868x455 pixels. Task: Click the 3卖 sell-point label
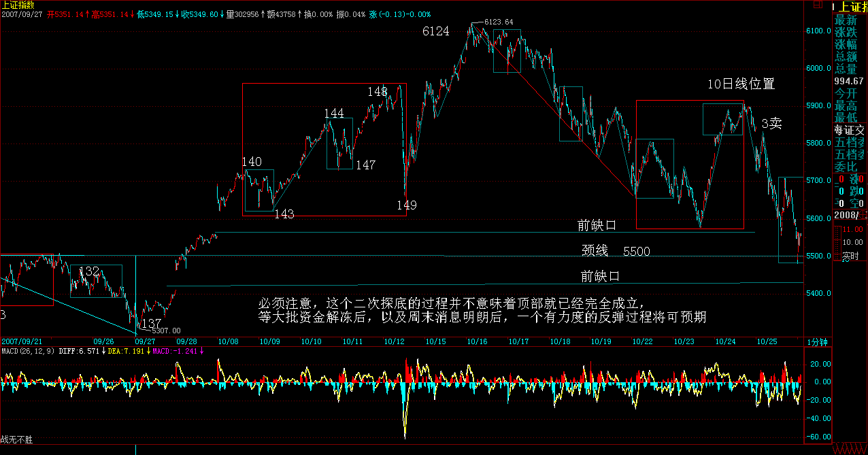(x=771, y=123)
